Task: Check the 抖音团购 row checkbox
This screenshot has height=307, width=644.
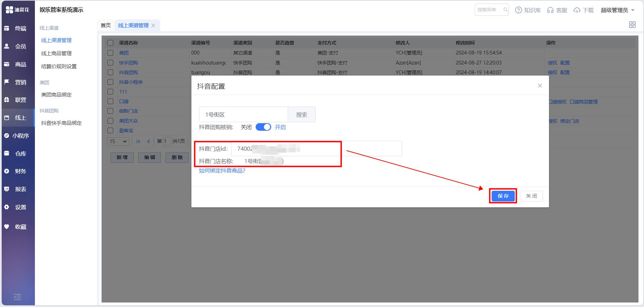Action: point(110,72)
